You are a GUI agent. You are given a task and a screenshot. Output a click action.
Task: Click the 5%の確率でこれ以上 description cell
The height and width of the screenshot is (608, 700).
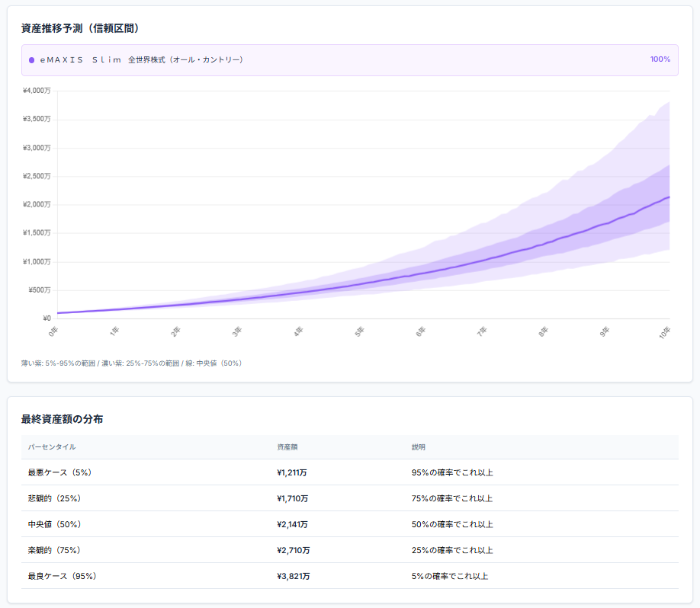(449, 576)
